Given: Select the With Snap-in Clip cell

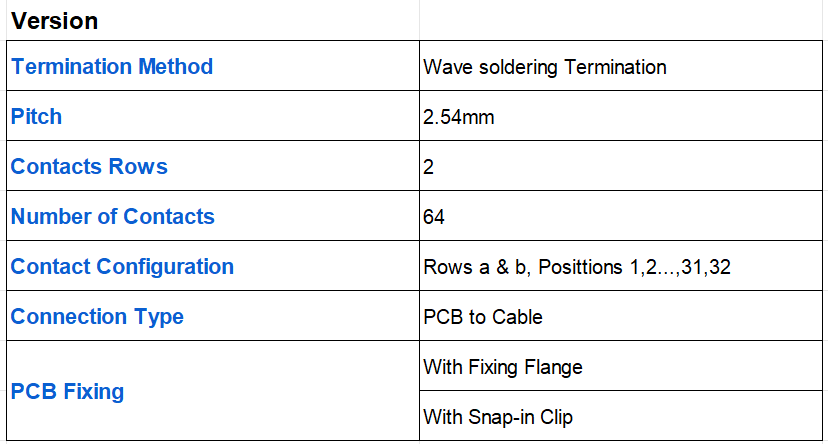Looking at the screenshot, I should 621,415.
